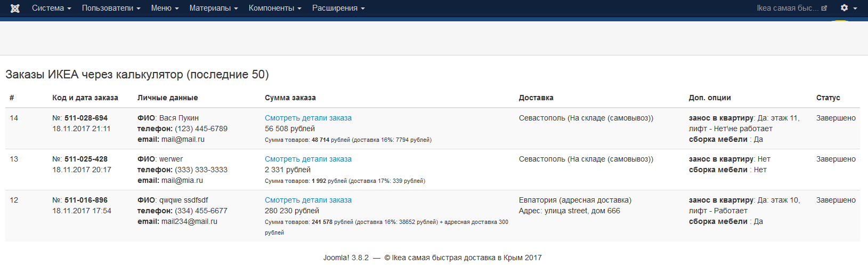Viewport: 868px width, 265px height.
Task: Click row number 12
Action: [14, 200]
